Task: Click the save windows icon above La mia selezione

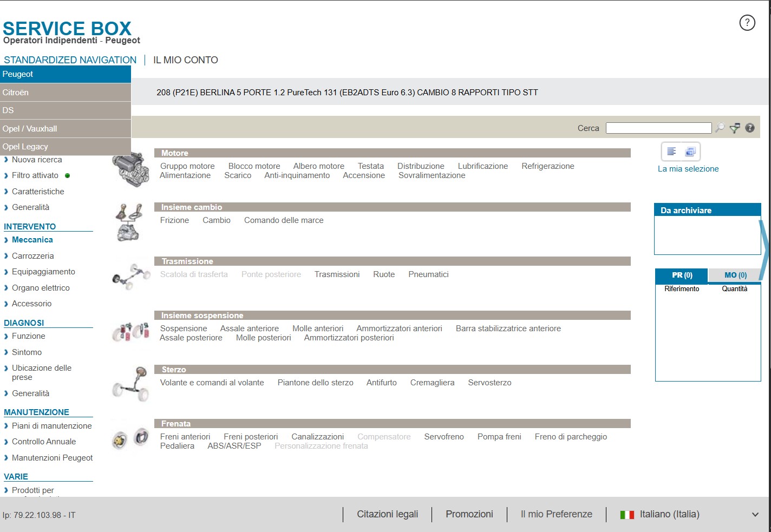Action: pos(690,152)
